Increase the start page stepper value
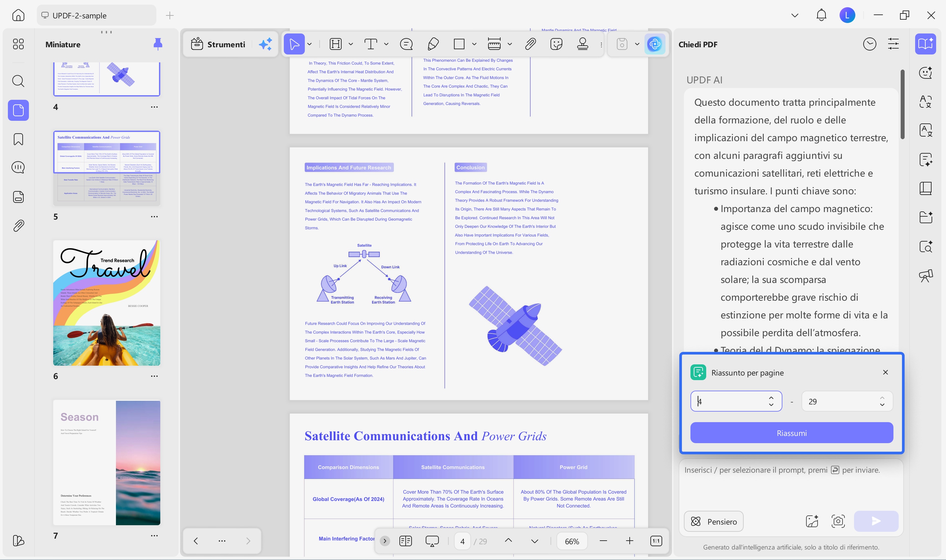Image resolution: width=946 pixels, height=560 pixels. [771, 398]
